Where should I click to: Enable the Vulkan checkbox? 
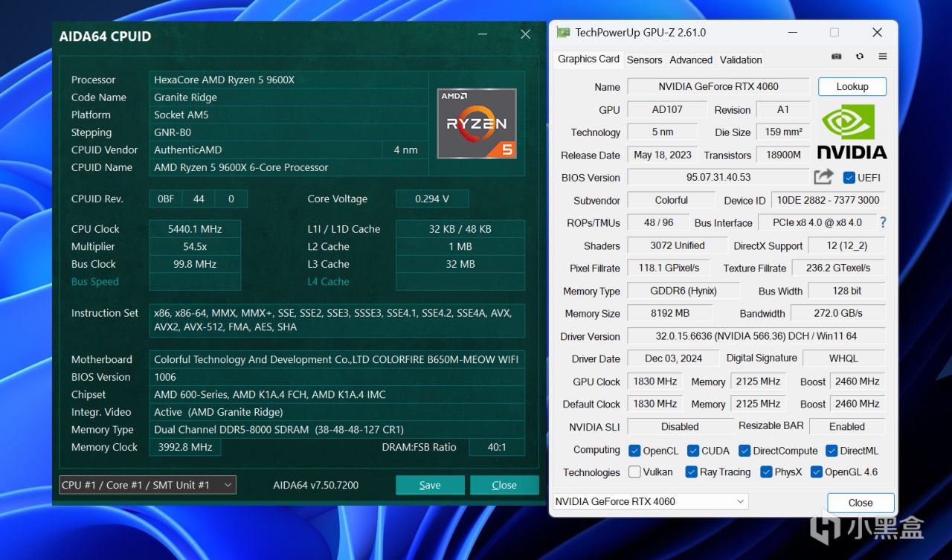634,472
